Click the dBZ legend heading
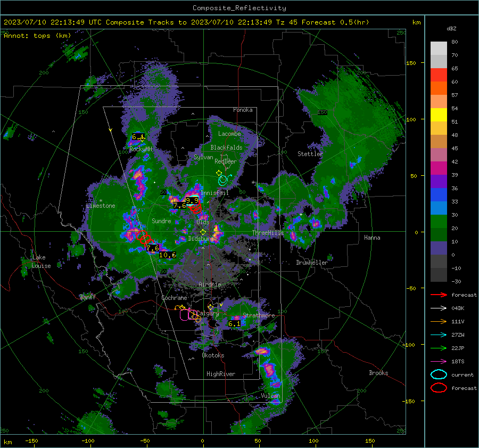 point(451,29)
